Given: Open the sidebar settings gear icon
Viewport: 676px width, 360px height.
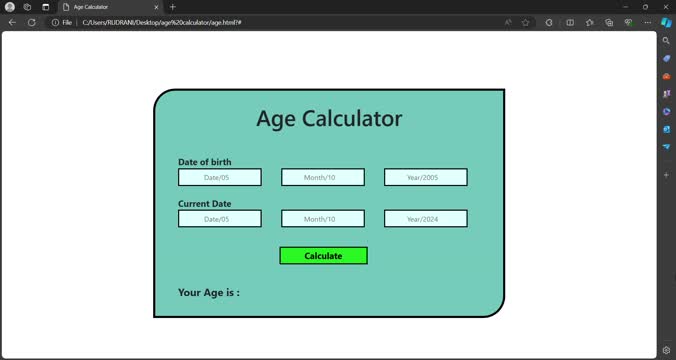Looking at the screenshot, I should (x=666, y=350).
